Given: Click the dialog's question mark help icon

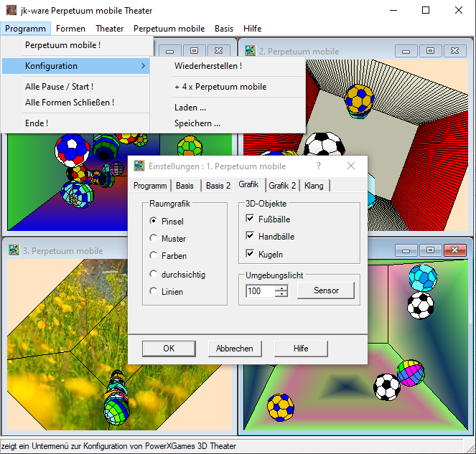Looking at the screenshot, I should (x=319, y=166).
